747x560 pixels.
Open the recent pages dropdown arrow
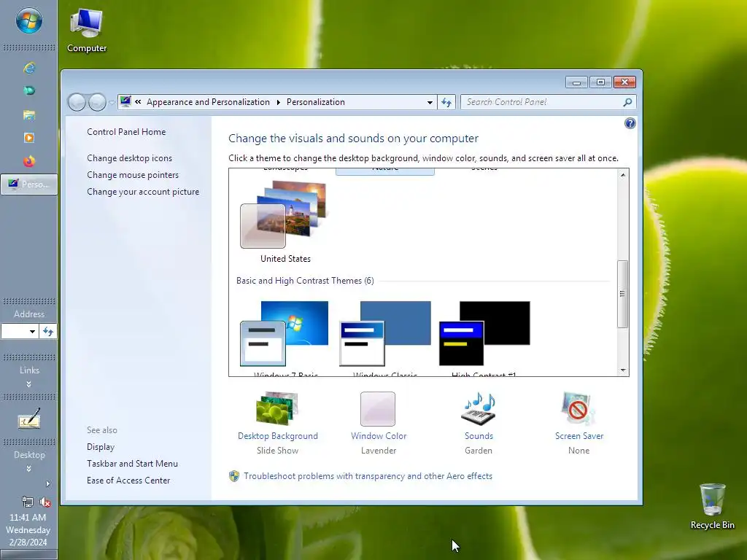(112, 102)
